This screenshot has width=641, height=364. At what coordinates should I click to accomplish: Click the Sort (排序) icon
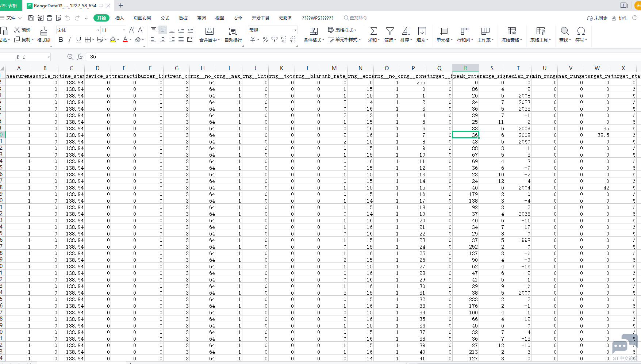tap(406, 31)
